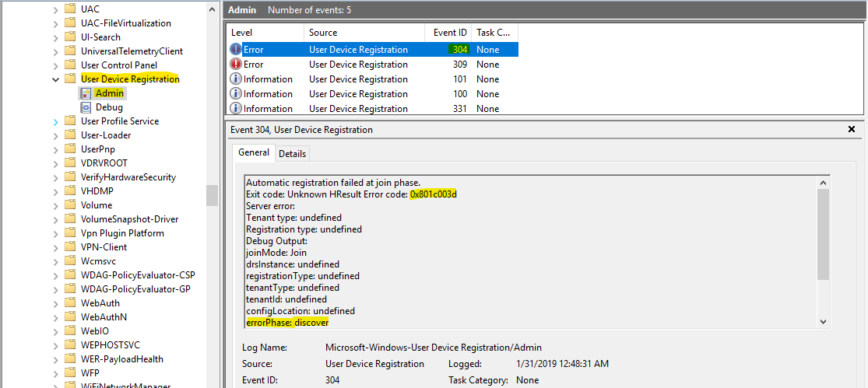868x388 pixels.
Task: Expand the User Profile Service node
Action: (56, 121)
